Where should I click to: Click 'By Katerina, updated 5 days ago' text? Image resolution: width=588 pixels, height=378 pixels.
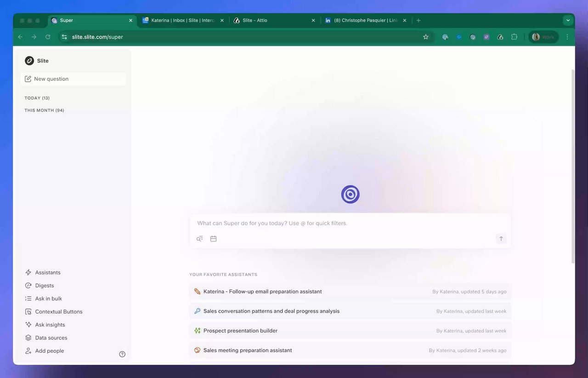pyautogui.click(x=469, y=292)
